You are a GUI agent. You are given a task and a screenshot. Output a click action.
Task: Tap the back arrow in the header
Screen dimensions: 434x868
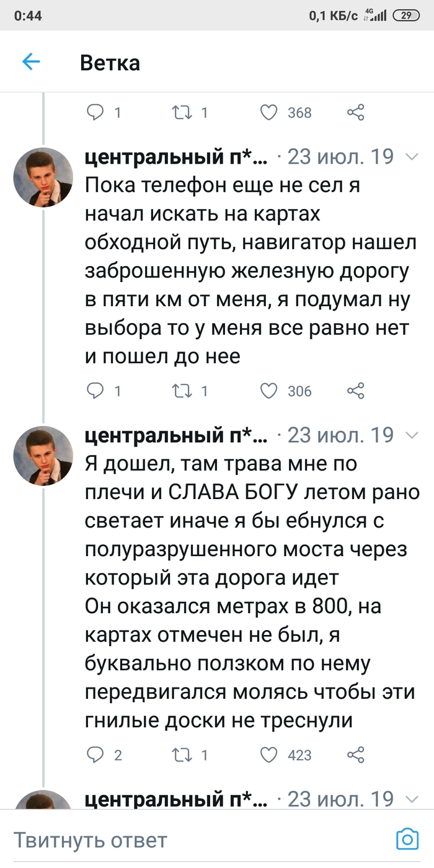pyautogui.click(x=31, y=61)
